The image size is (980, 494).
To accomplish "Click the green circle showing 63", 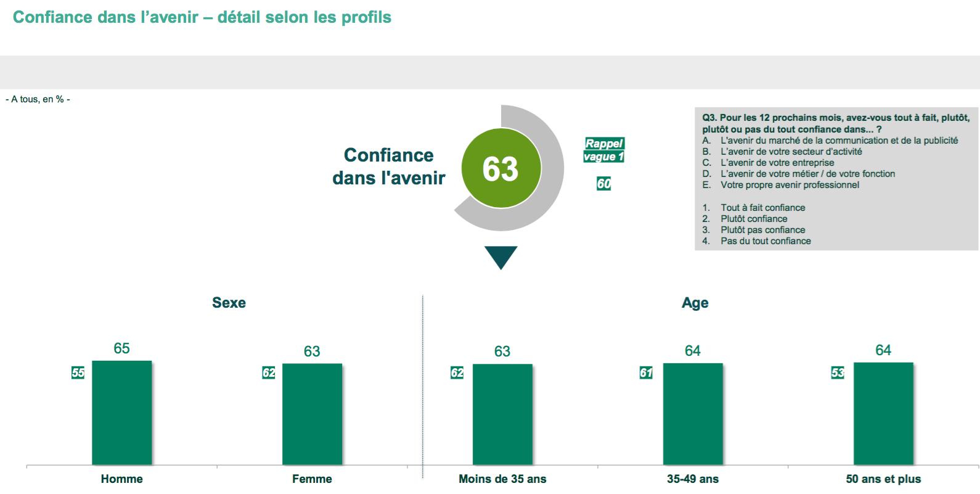I will 501,168.
